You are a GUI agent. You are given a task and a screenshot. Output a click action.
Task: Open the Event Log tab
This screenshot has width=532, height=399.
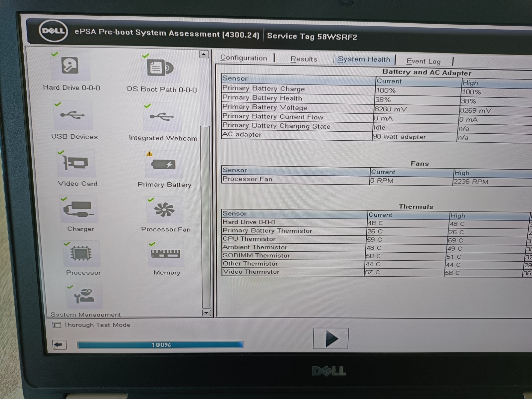tap(423, 61)
